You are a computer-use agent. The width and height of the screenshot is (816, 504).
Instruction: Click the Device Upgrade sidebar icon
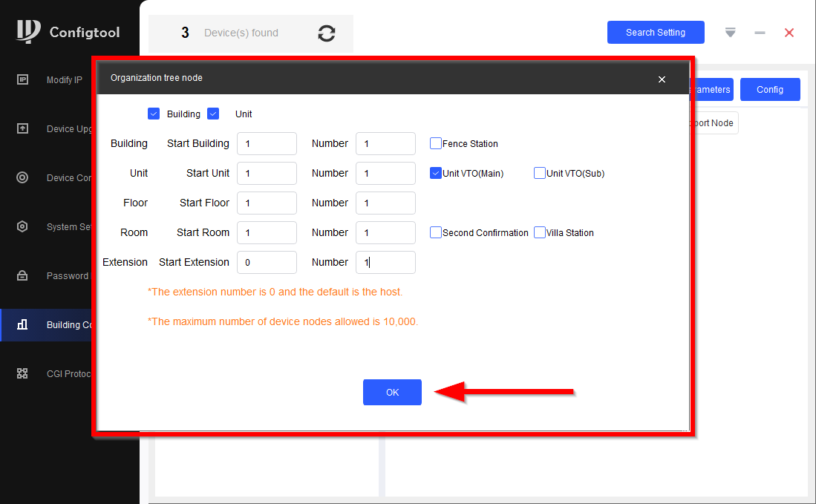click(22, 128)
